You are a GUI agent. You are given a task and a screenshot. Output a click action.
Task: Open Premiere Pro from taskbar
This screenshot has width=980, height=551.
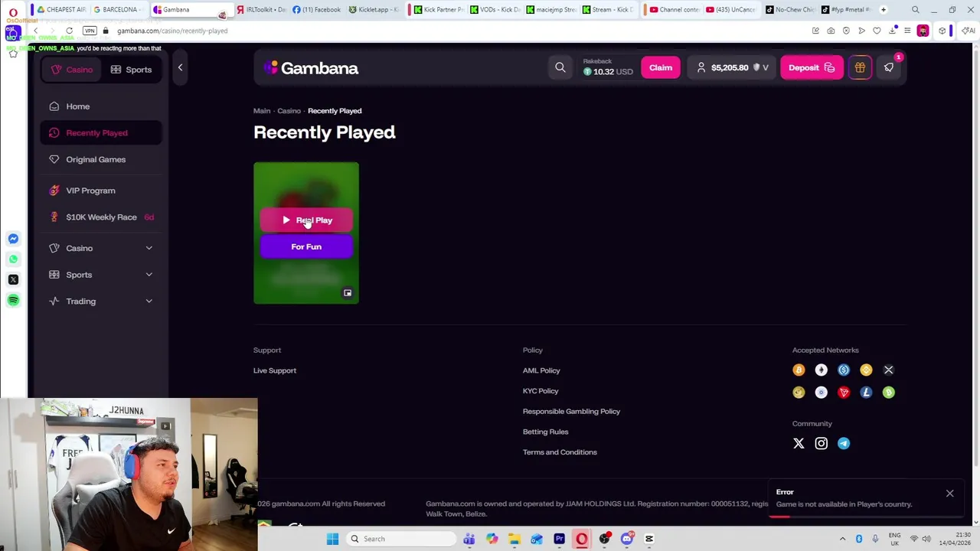[559, 539]
